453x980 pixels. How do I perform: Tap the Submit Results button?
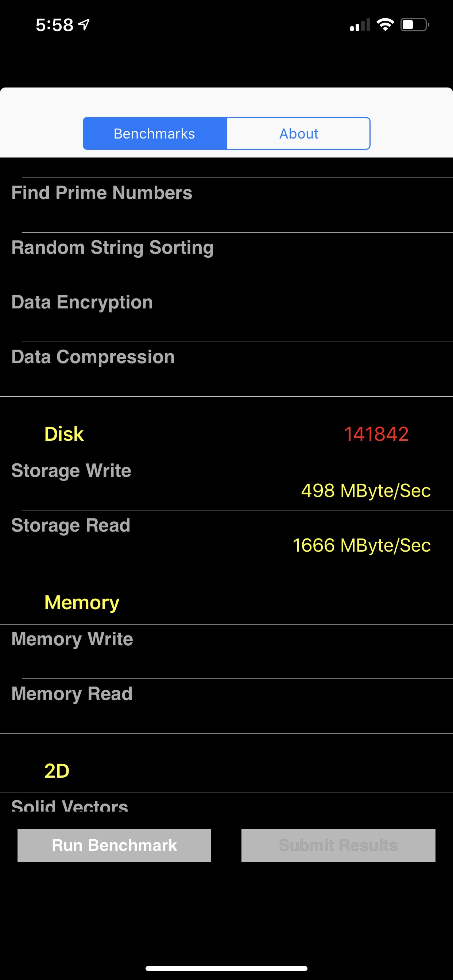point(338,845)
